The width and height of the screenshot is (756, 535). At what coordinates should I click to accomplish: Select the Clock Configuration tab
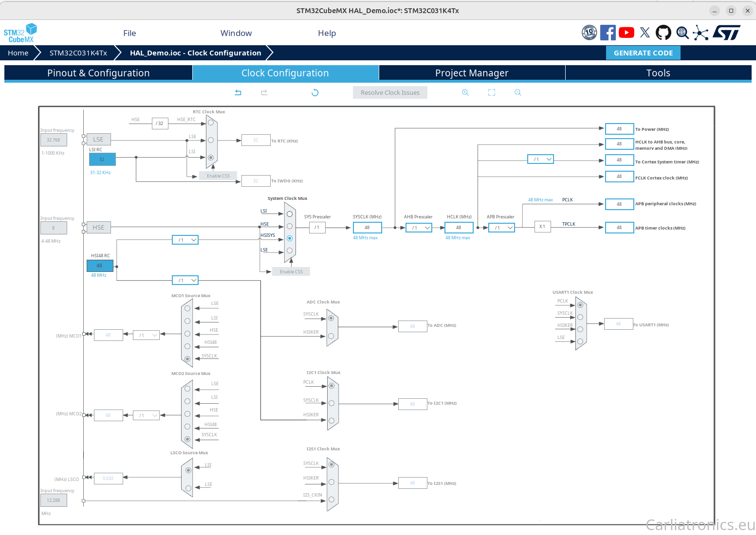point(285,73)
